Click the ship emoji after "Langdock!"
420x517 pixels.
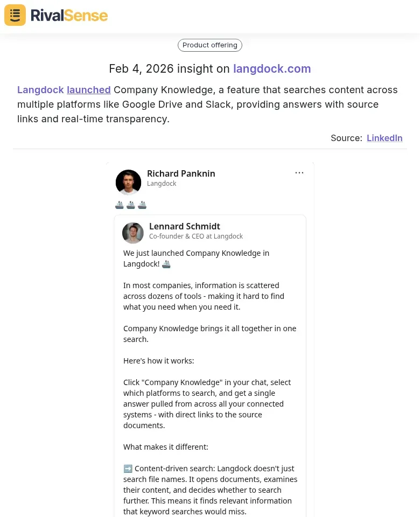tap(166, 264)
